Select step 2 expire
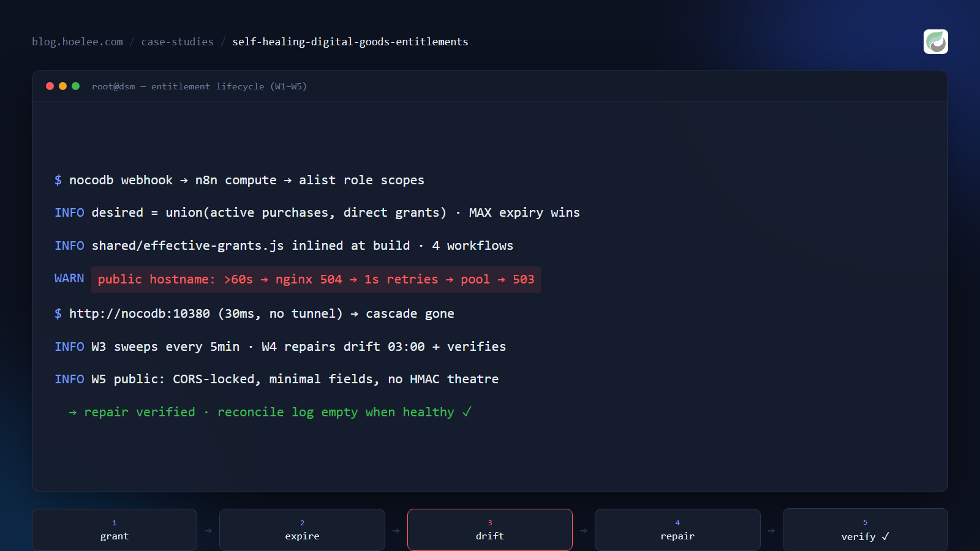Screen dimensions: 980x551 point(302,530)
